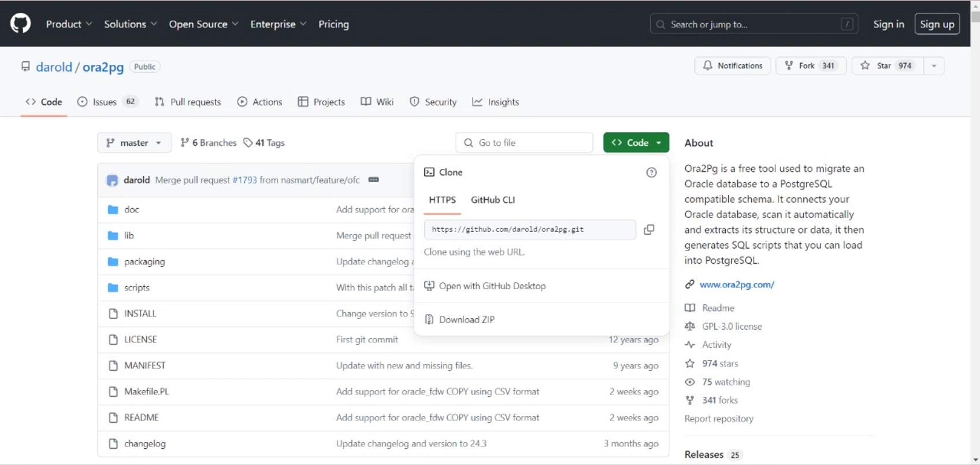Click the Star button
Image resolution: width=980 pixels, height=465 pixels.
[888, 65]
